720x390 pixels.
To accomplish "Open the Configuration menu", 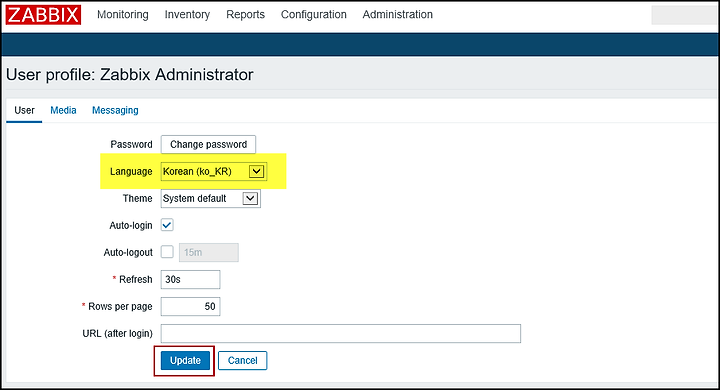I will (314, 15).
